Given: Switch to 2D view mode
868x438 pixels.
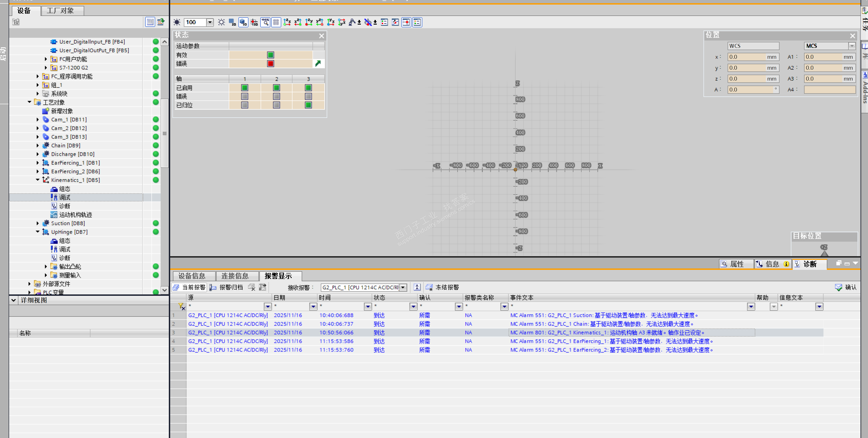Looking at the screenshot, I should point(232,22).
